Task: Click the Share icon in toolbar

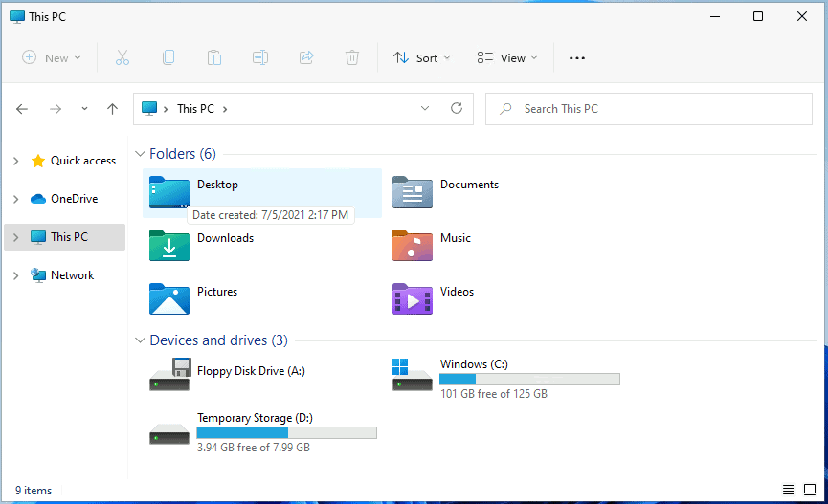Action: 306,57
